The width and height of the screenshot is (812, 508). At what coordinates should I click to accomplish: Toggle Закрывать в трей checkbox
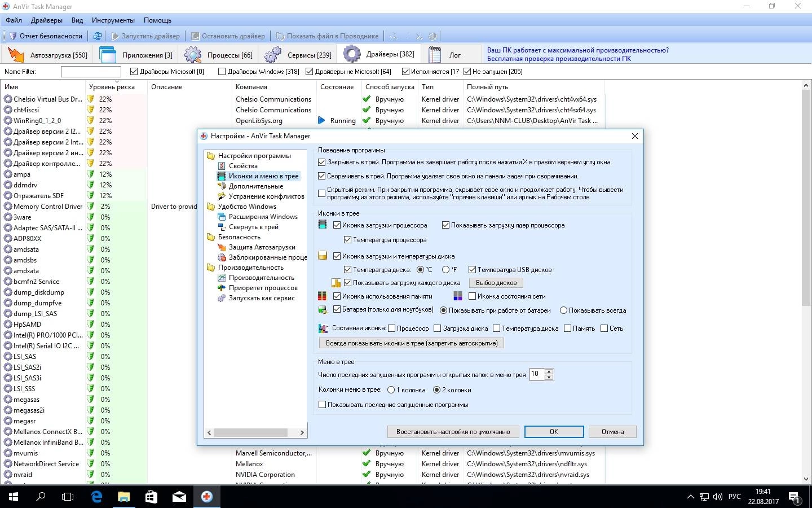pyautogui.click(x=322, y=162)
